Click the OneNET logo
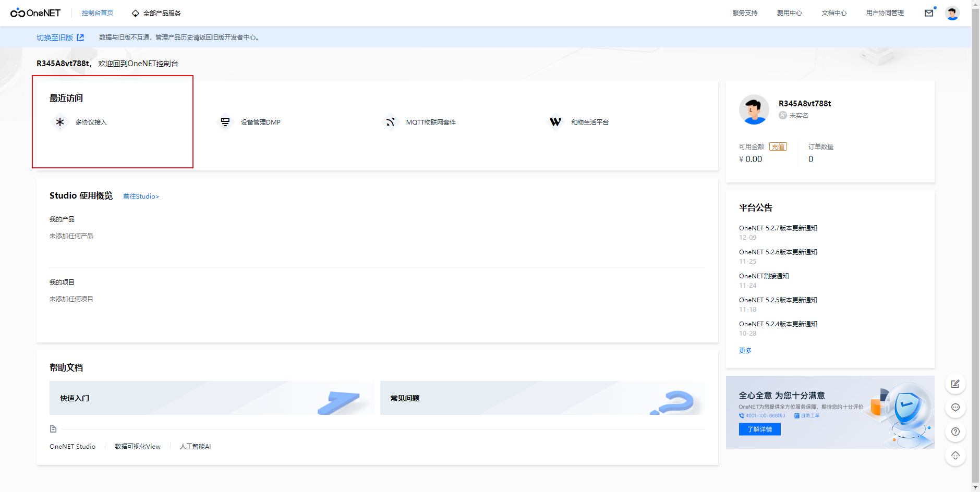The height and width of the screenshot is (492, 980). [x=35, y=13]
